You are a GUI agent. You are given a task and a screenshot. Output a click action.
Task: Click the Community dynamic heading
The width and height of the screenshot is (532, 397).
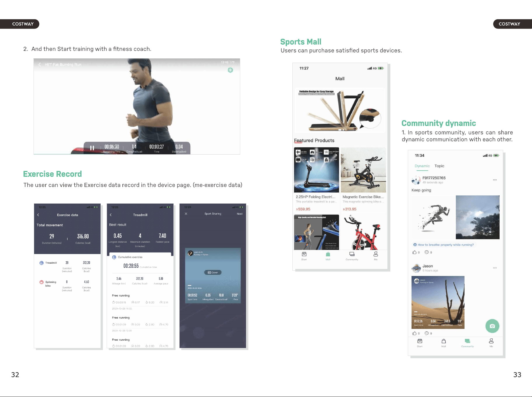pyautogui.click(x=439, y=123)
